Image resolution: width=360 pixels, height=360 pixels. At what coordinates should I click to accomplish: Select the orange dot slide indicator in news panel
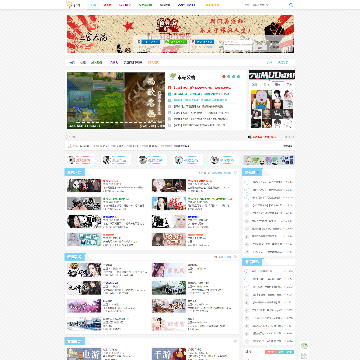pos(224,77)
